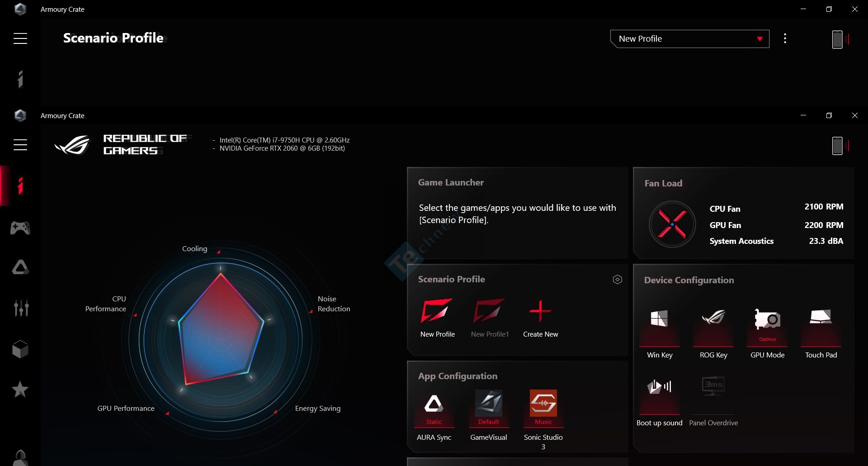
Task: Click the CPU Performance radar label
Action: (105, 304)
